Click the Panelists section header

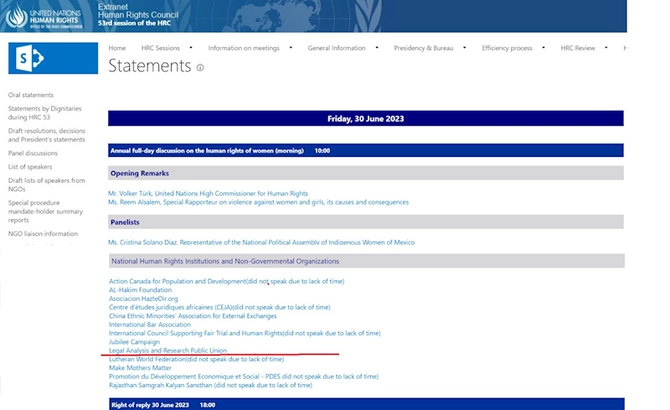coord(366,222)
